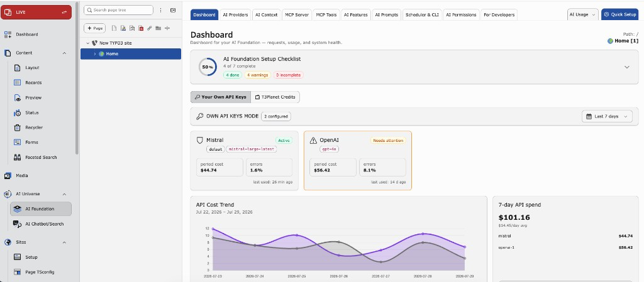The height and width of the screenshot is (282, 644).
Task: Open the For Developers tab
Action: [499, 14]
